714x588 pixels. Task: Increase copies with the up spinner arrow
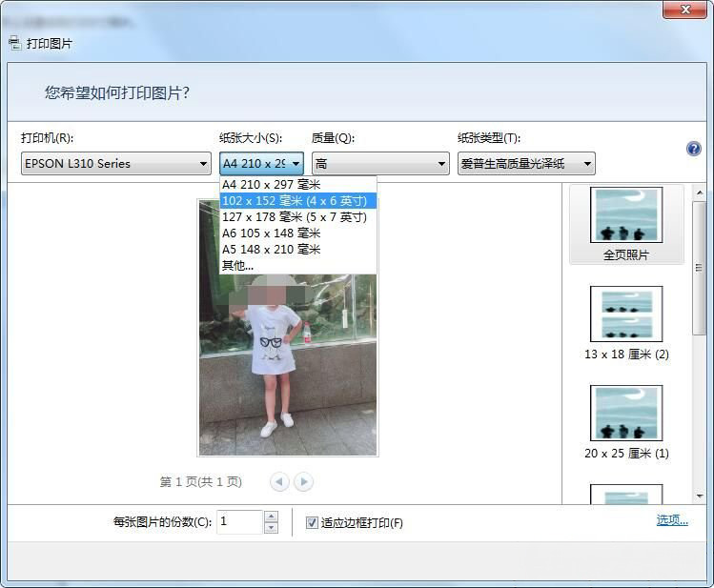[x=271, y=517]
